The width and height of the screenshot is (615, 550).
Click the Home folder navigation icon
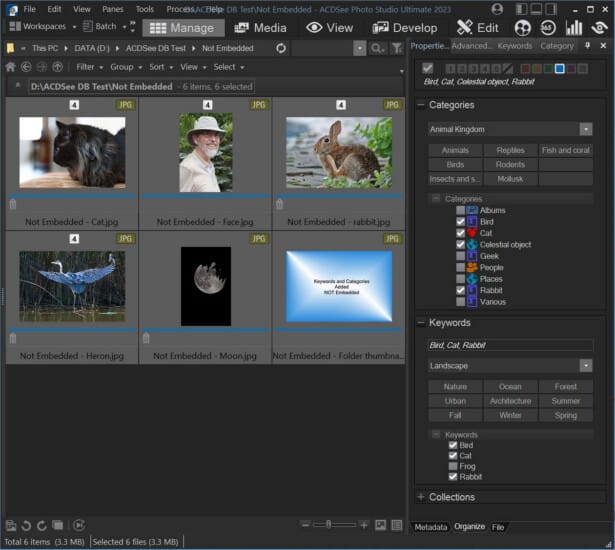(x=11, y=67)
